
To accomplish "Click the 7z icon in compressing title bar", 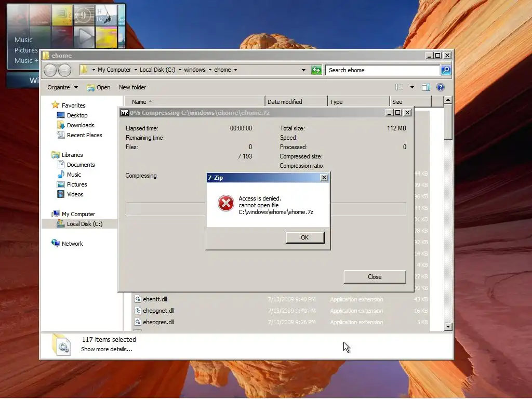I will 125,113.
